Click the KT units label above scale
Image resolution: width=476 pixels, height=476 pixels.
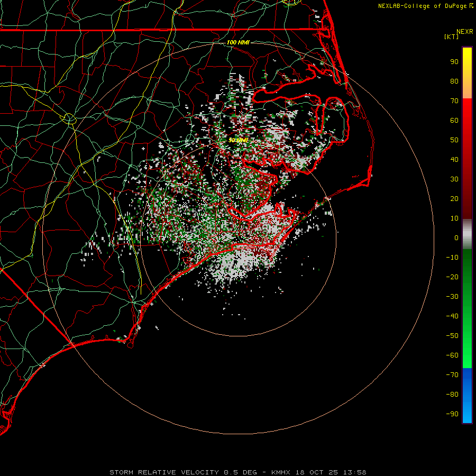452,36
